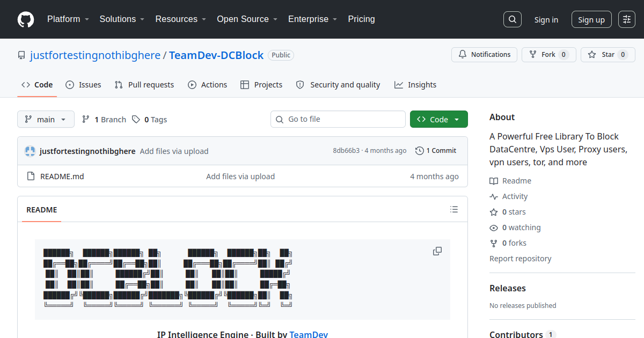Open the Platform menu
This screenshot has height=338, width=644.
68,19
